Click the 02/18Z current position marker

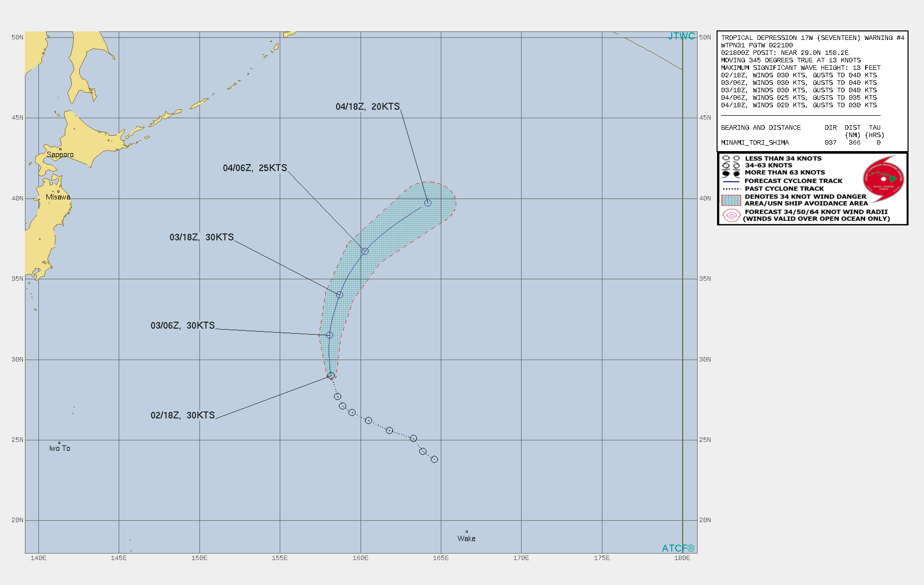coord(331,376)
